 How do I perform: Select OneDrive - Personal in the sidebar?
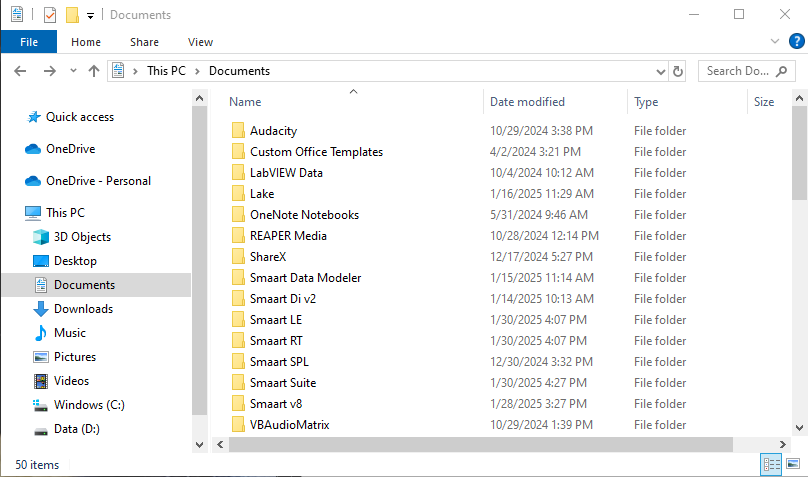[98, 181]
